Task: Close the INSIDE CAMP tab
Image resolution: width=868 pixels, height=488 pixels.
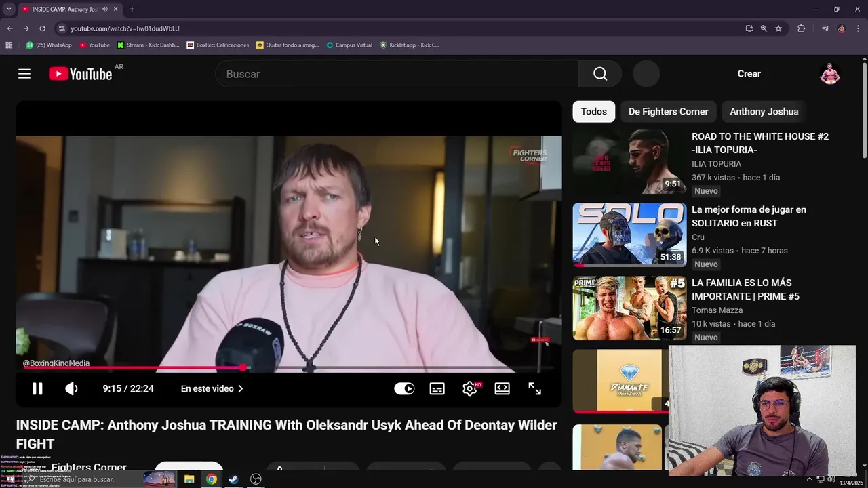Action: point(115,9)
